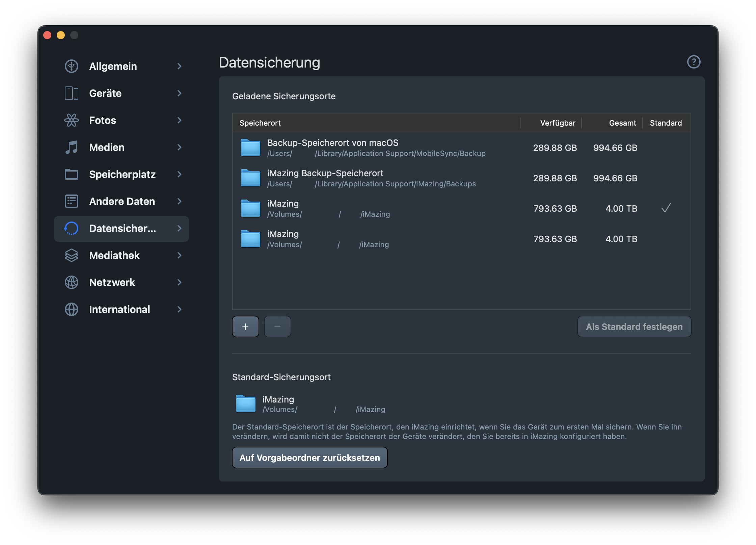Click the Mediathek layers icon
This screenshot has width=756, height=545.
(x=71, y=255)
